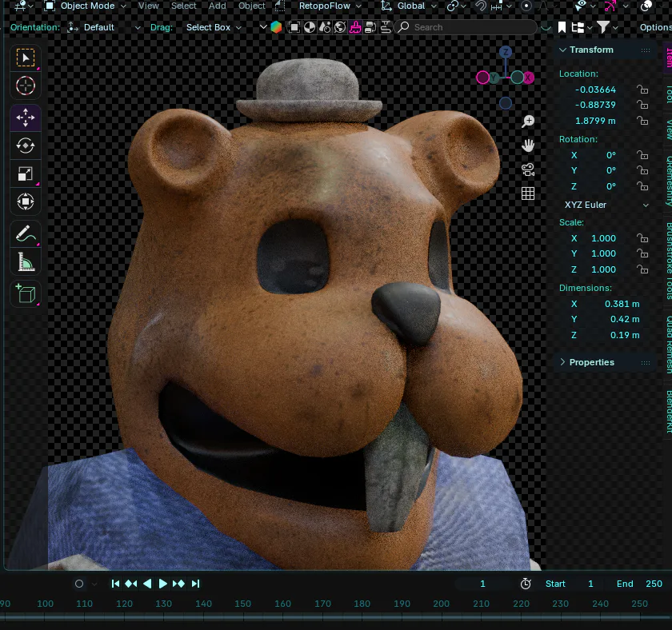Open the RetopoFlow dropdown menu
Viewport: 672px width, 630px height.
pyautogui.click(x=330, y=6)
